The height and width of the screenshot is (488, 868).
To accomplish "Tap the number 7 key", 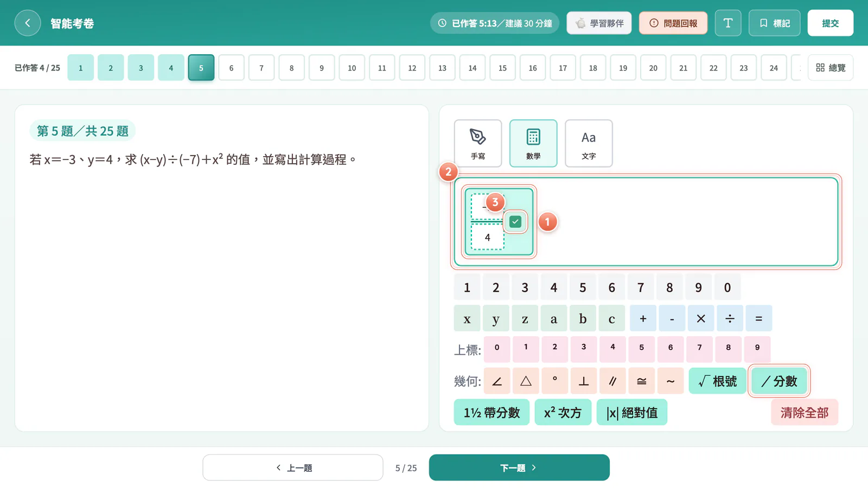I will (641, 287).
